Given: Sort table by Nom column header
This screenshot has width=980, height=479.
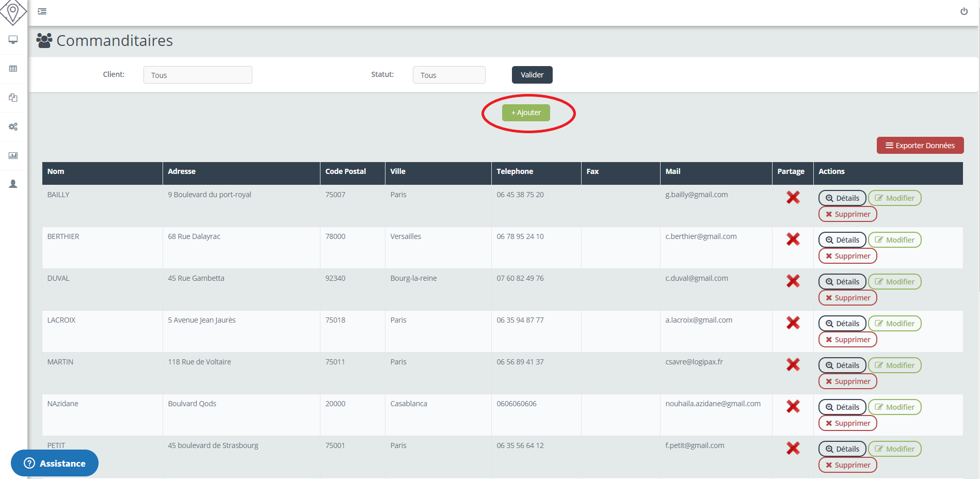Looking at the screenshot, I should [56, 171].
